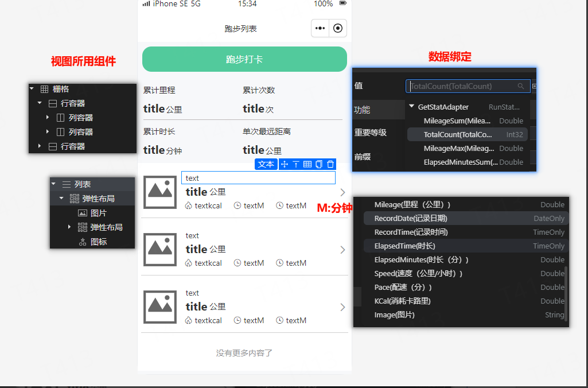This screenshot has height=388, width=588.
Task: Select the 列表 tree row
Action: coord(92,184)
